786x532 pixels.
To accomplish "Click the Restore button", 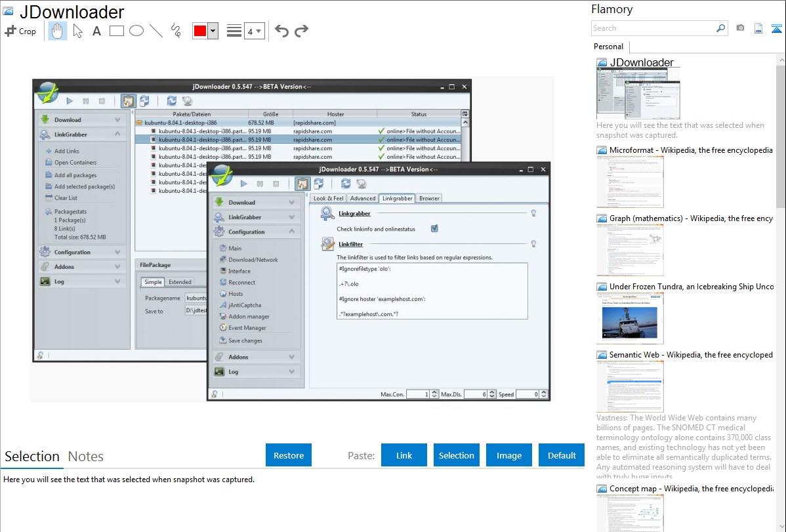I will tap(289, 455).
